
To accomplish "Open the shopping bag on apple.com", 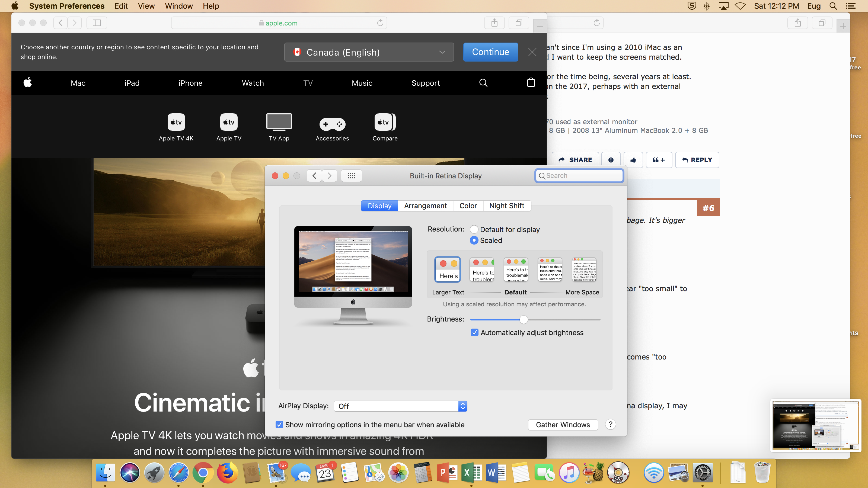I will click(531, 82).
